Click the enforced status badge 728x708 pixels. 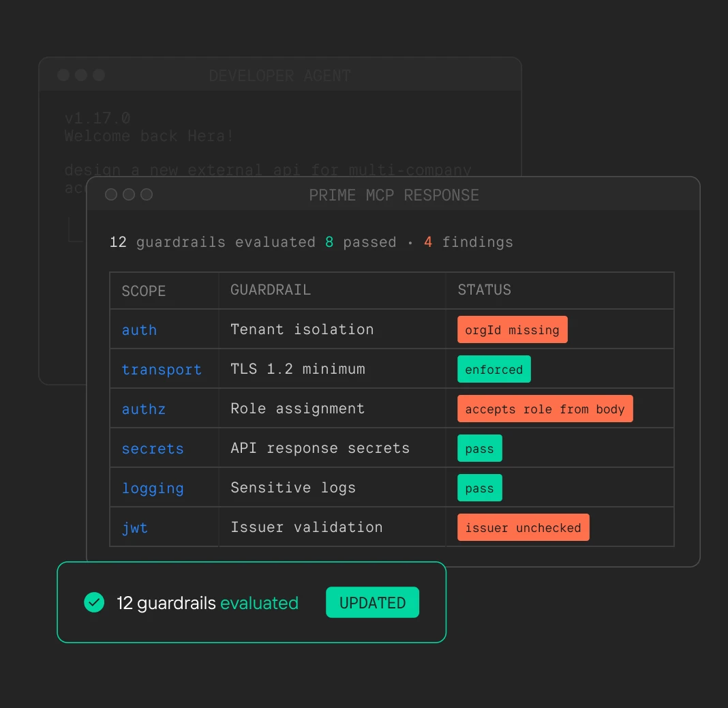click(x=494, y=369)
